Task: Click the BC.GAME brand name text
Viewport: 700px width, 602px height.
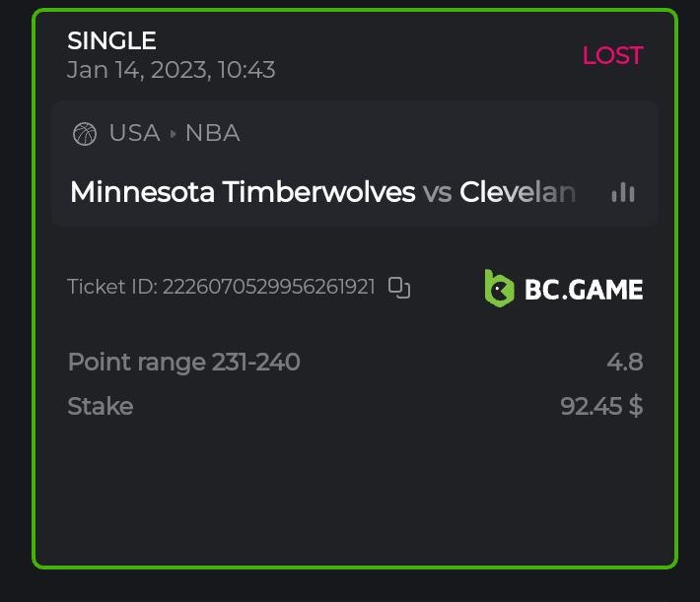Action: [x=584, y=289]
